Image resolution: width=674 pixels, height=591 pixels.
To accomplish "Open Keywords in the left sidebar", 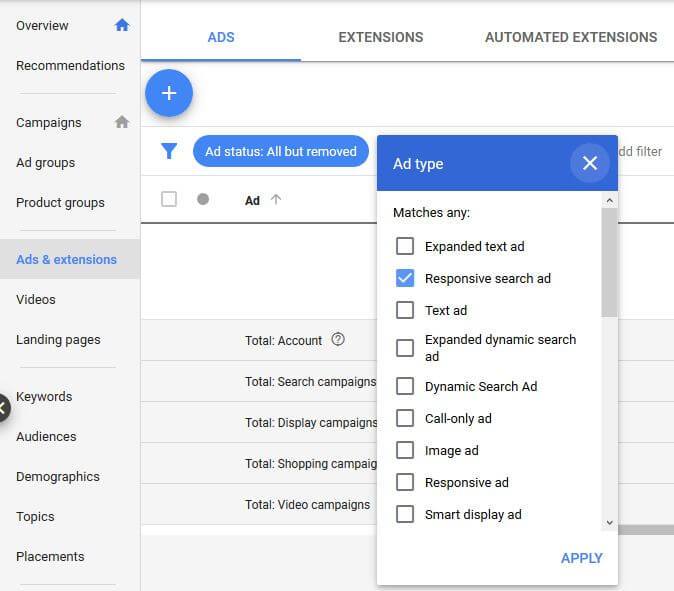I will point(44,397).
